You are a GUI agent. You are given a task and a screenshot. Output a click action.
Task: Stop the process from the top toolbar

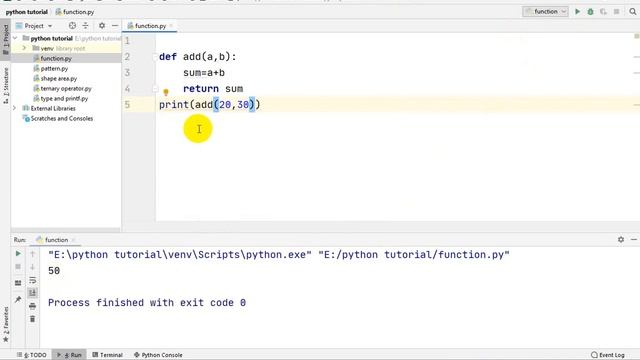(x=616, y=12)
